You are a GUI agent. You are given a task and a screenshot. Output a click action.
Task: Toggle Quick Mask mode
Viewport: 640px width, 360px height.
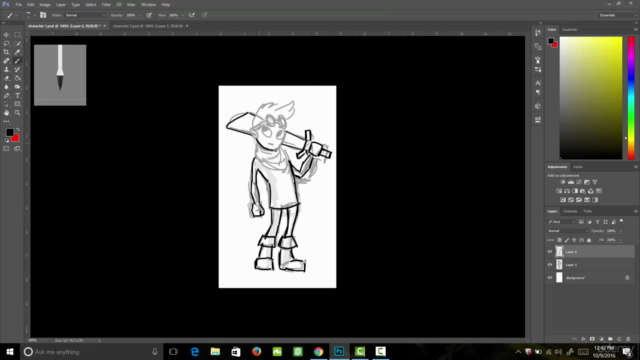tap(6, 149)
